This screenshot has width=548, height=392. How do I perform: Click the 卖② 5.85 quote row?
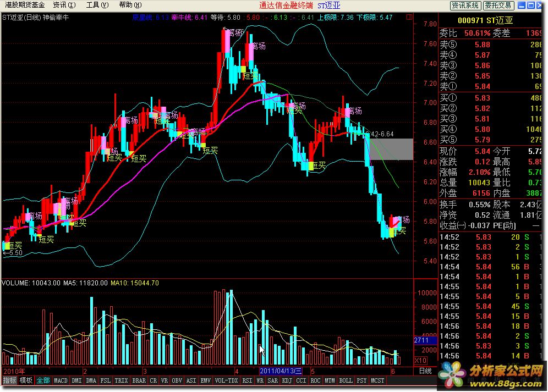tap(491, 76)
